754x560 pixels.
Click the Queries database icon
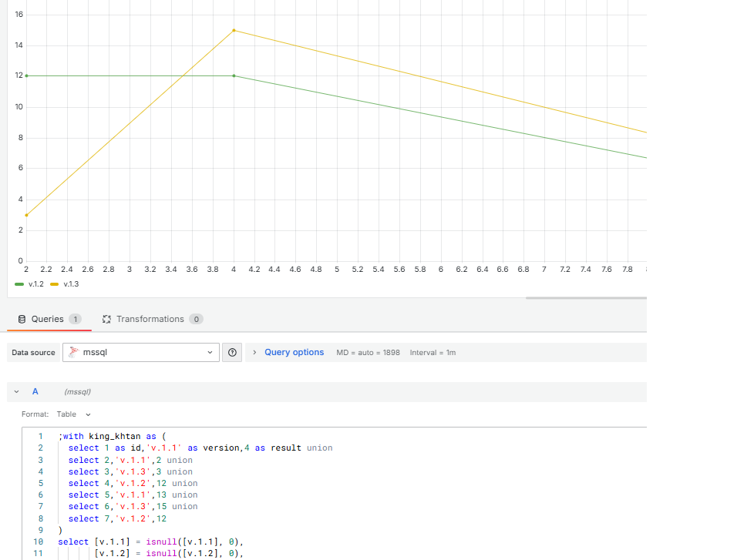click(x=22, y=320)
